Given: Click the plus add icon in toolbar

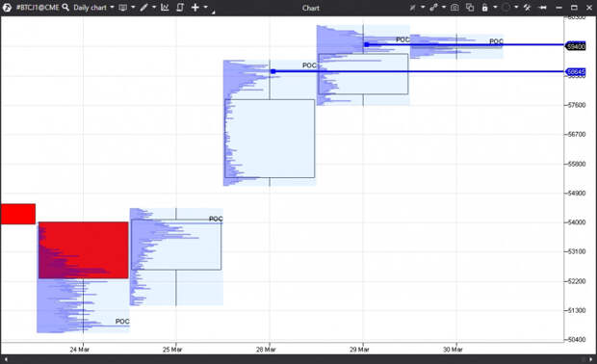Looking at the screenshot, I should tap(195, 8).
